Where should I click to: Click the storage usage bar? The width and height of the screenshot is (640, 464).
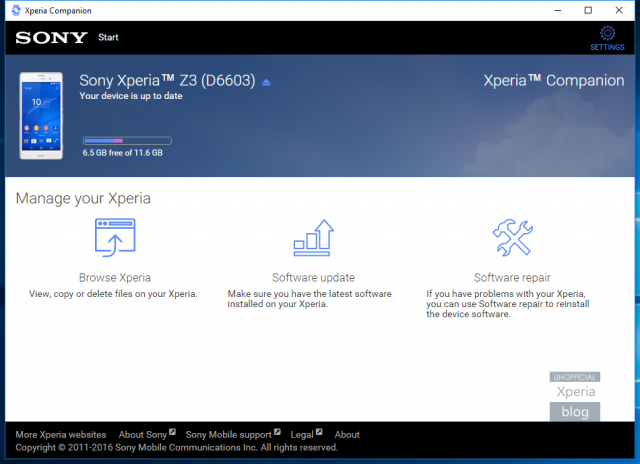coord(127,141)
